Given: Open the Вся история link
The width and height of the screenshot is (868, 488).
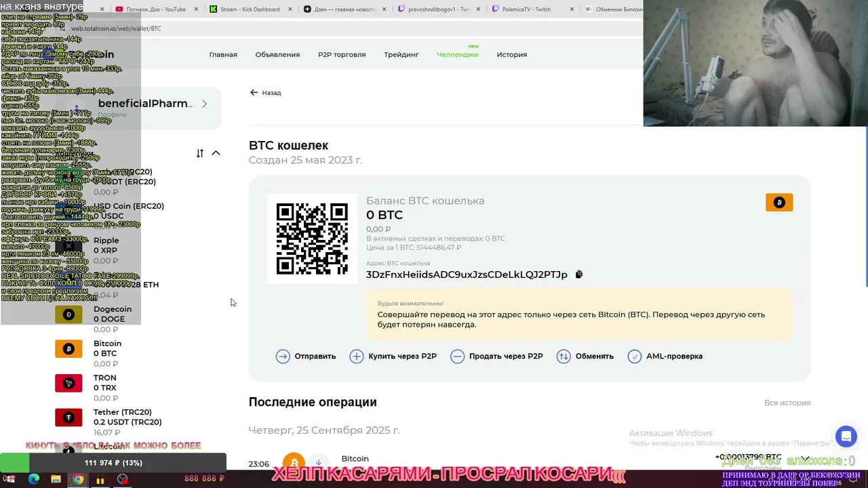Looking at the screenshot, I should tap(787, 403).
